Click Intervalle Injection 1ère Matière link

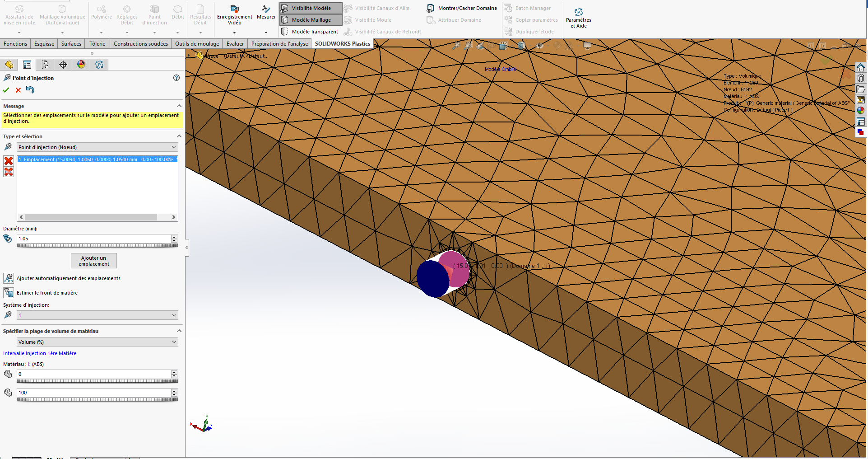pyautogui.click(x=40, y=353)
